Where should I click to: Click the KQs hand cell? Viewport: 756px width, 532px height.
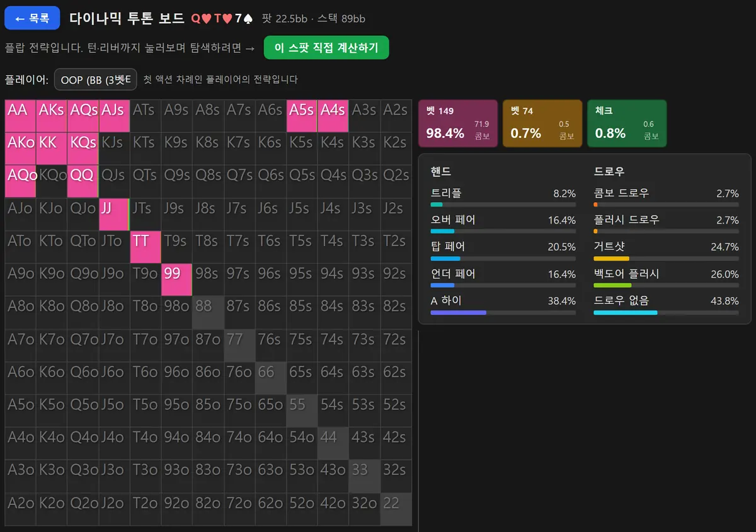[x=83, y=149]
